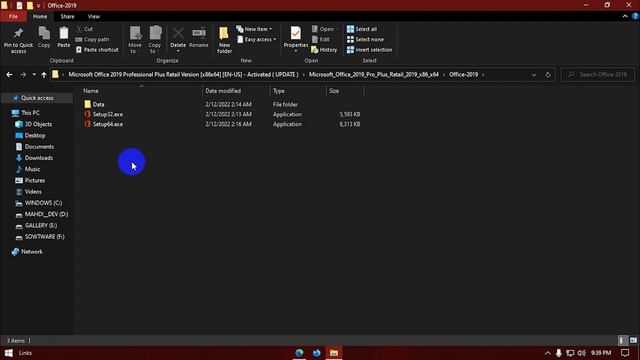Open Properties from ribbon
The width and height of the screenshot is (640, 360).
pos(296,40)
